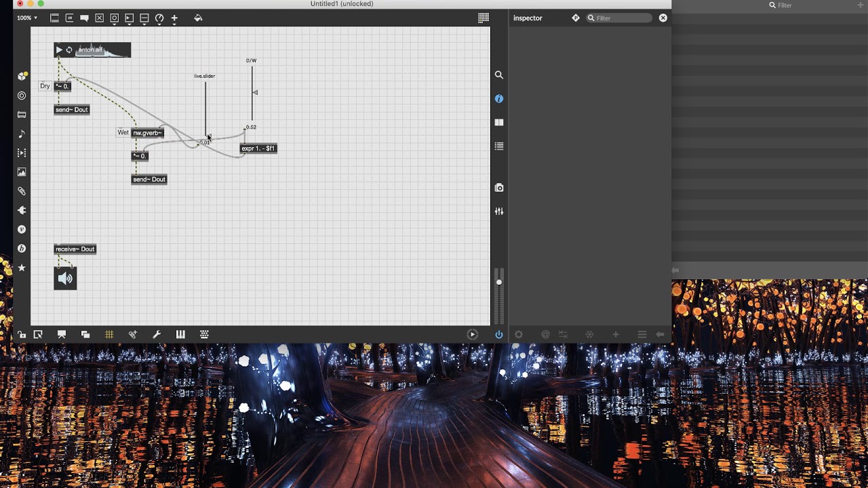Toggle the speaker ezdac~ output
Screen dimensions: 868x488
(x=65, y=278)
